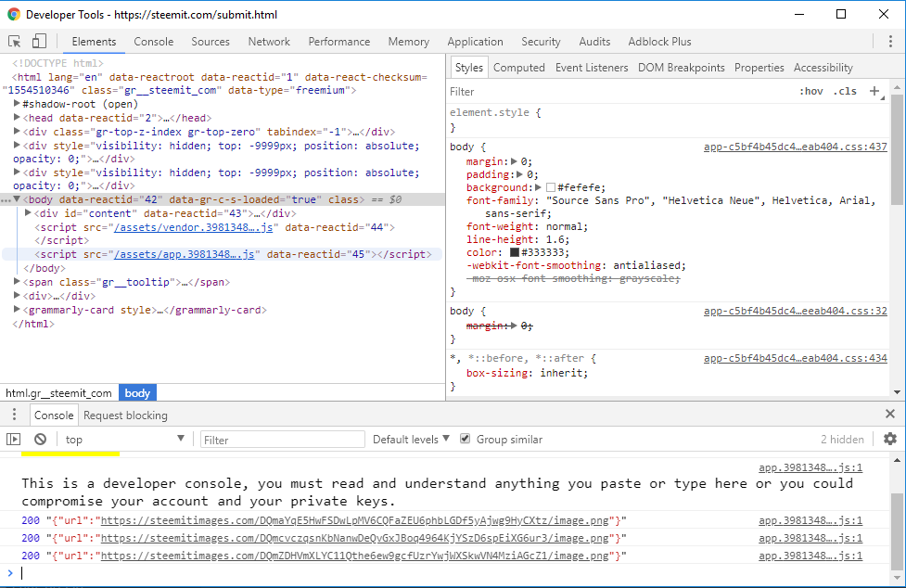Select the body breadcrumb item
Image resolution: width=906 pixels, height=588 pixels.
[x=137, y=392]
